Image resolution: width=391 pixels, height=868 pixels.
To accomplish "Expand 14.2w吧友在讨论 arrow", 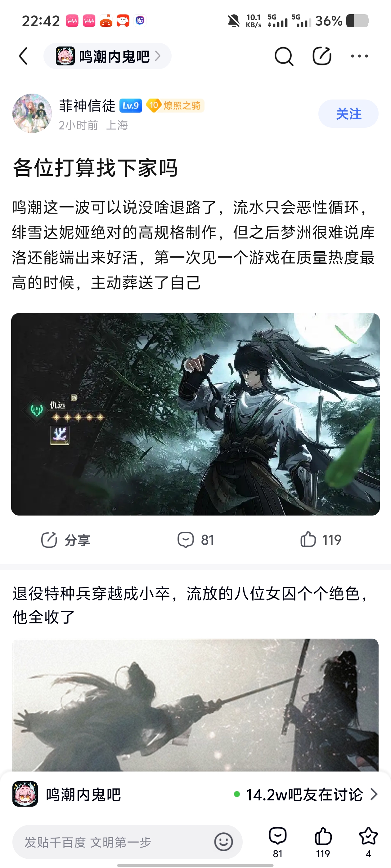I will (374, 794).
